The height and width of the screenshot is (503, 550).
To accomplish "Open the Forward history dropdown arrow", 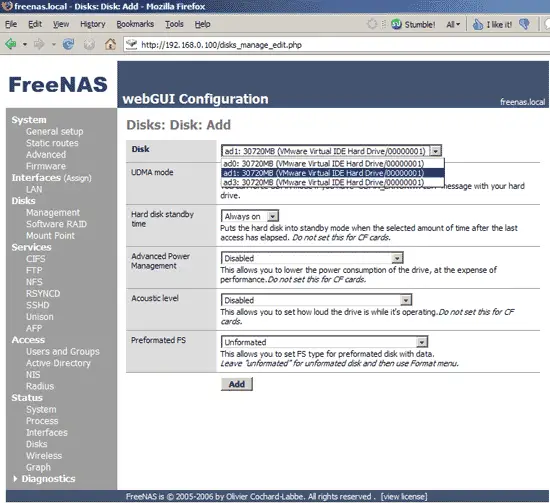I will [x=53, y=45].
